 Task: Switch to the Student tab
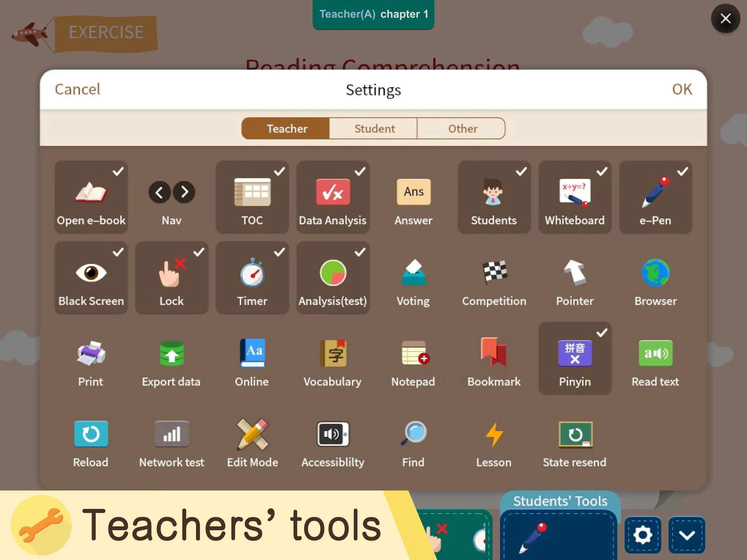click(x=374, y=128)
